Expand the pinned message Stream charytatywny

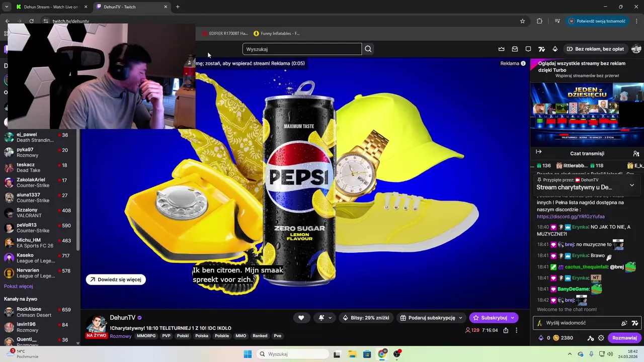click(632, 185)
